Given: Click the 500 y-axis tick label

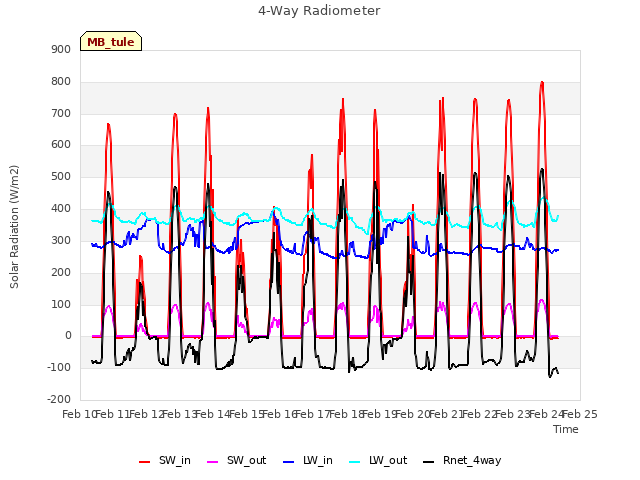Looking at the screenshot, I should [61, 177].
